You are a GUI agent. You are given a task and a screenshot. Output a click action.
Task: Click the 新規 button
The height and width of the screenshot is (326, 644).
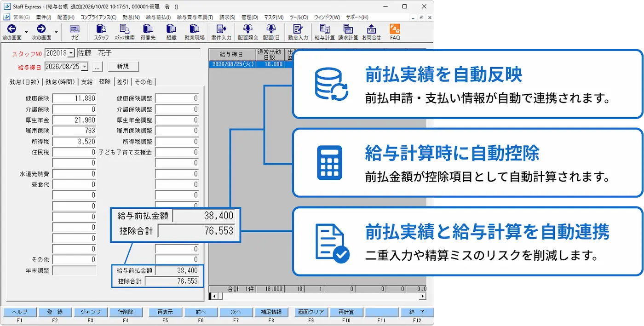(123, 67)
